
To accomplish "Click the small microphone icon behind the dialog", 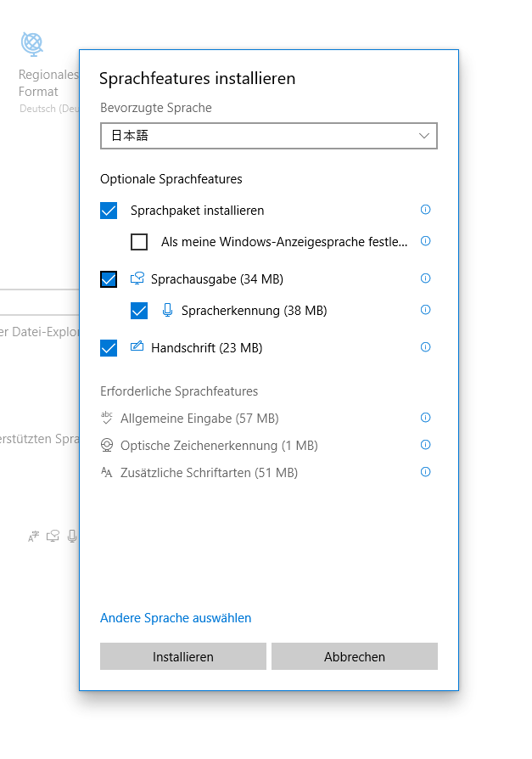I will click(72, 536).
